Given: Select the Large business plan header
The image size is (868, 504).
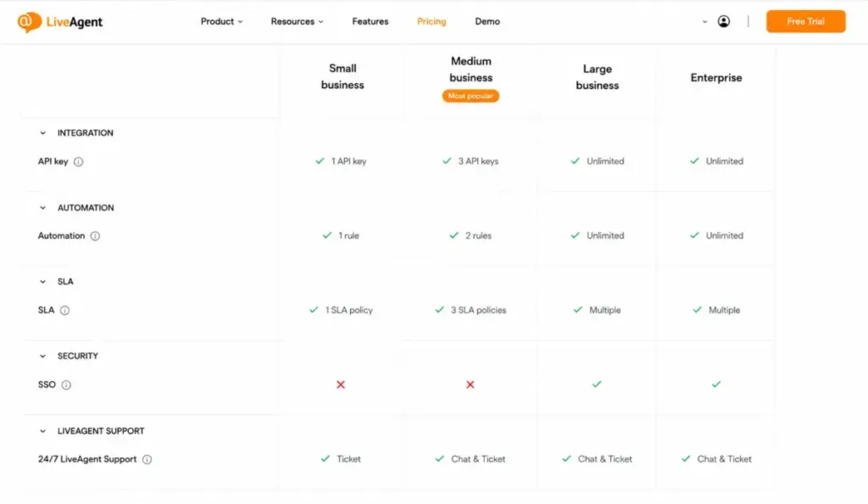Looking at the screenshot, I should 598,77.
